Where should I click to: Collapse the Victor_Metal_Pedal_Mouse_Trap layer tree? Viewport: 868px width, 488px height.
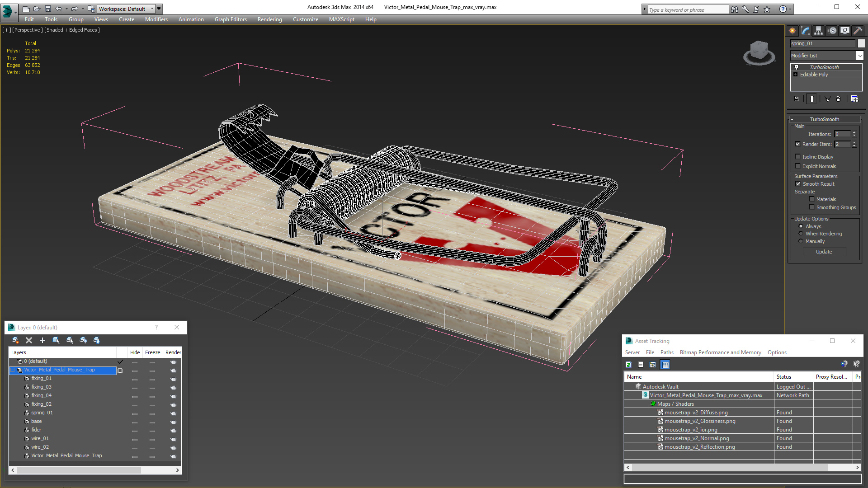(x=13, y=370)
